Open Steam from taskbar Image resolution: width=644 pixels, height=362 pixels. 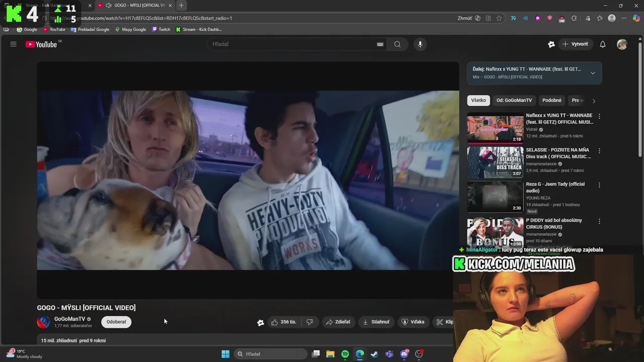[x=374, y=354]
